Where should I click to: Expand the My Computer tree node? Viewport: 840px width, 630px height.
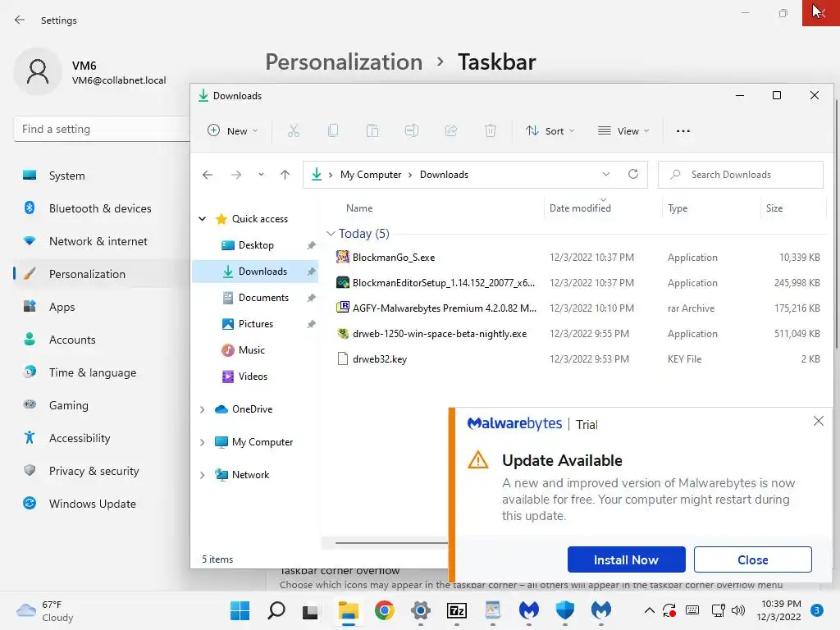(x=203, y=442)
